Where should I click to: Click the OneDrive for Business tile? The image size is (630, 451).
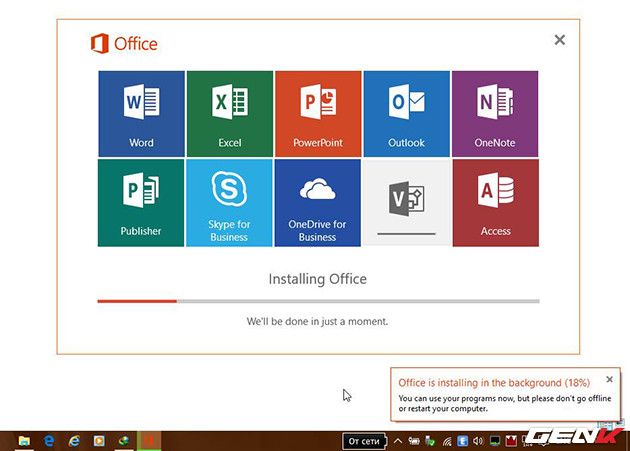coord(317,203)
